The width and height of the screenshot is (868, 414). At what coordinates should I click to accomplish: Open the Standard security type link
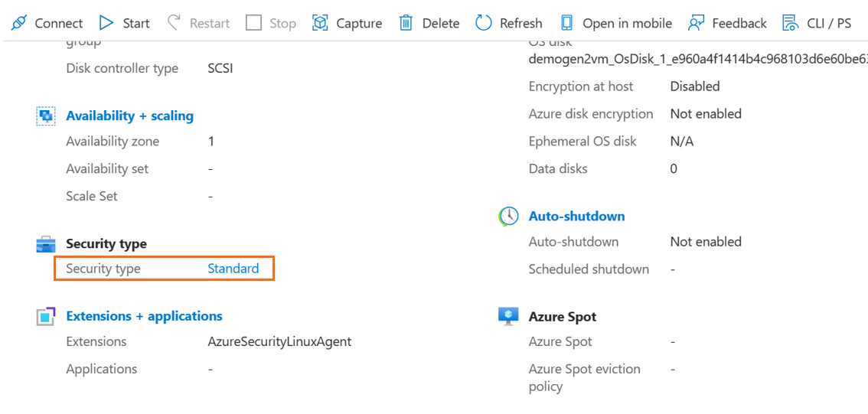click(x=233, y=269)
